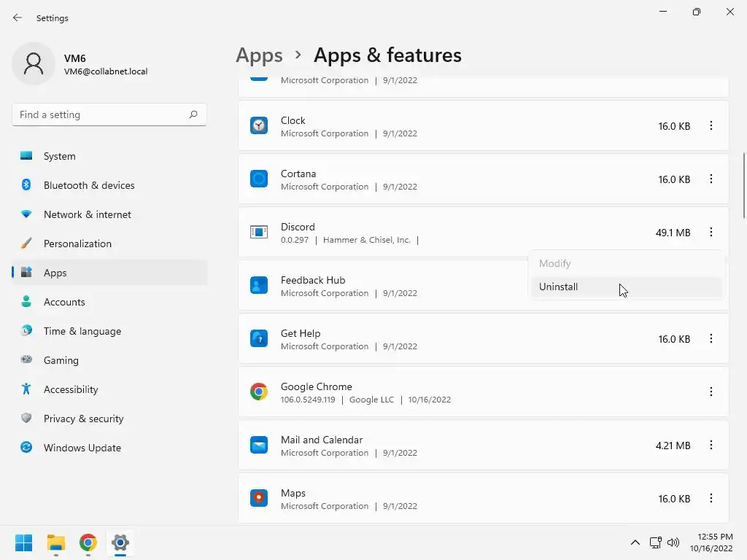
Task: Open the Personalization settings page
Action: point(77,244)
